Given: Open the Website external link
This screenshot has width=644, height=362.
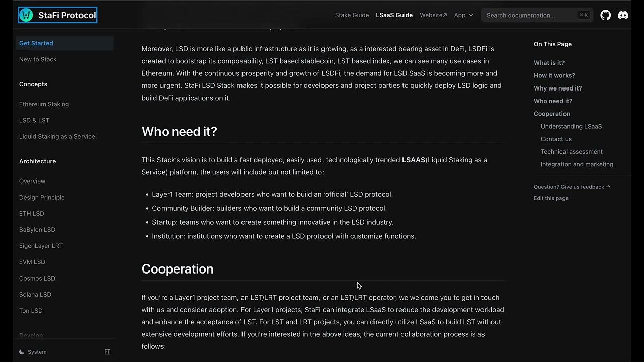Looking at the screenshot, I should [433, 15].
